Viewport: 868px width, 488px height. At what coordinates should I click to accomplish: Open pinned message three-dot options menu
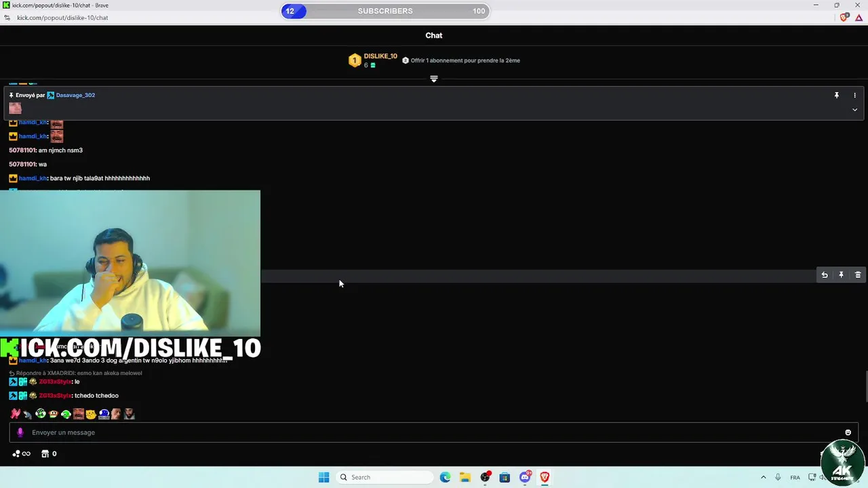[x=854, y=96]
